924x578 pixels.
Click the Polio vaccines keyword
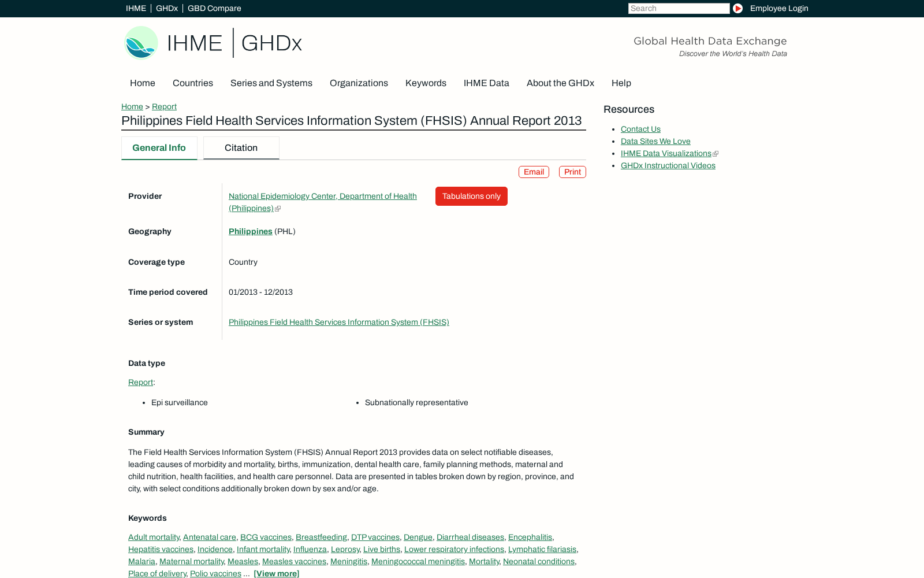pos(215,573)
